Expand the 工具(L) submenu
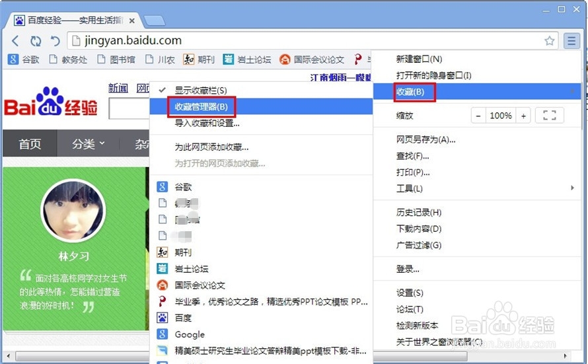Screen dimensions: 588x364 (477, 188)
